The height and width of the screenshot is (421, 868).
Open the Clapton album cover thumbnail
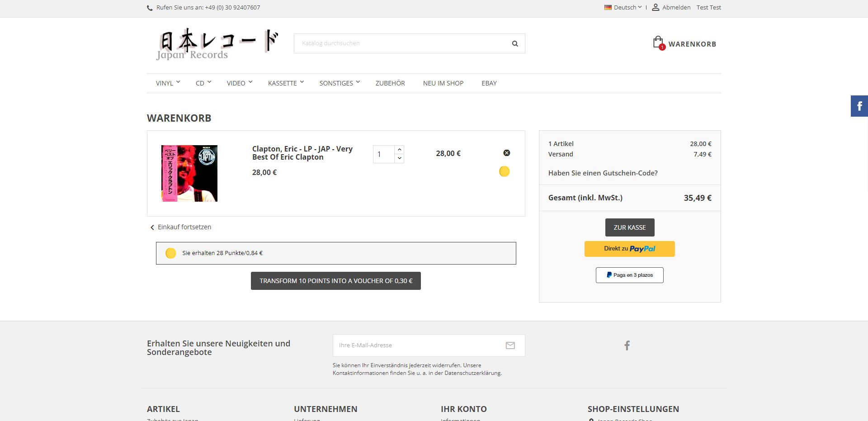tap(189, 173)
